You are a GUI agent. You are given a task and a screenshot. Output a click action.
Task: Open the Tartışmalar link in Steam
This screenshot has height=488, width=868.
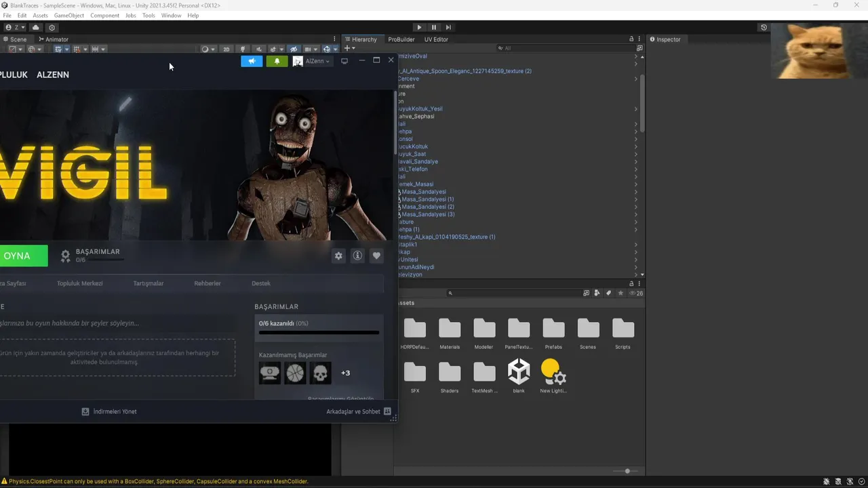pos(149,283)
